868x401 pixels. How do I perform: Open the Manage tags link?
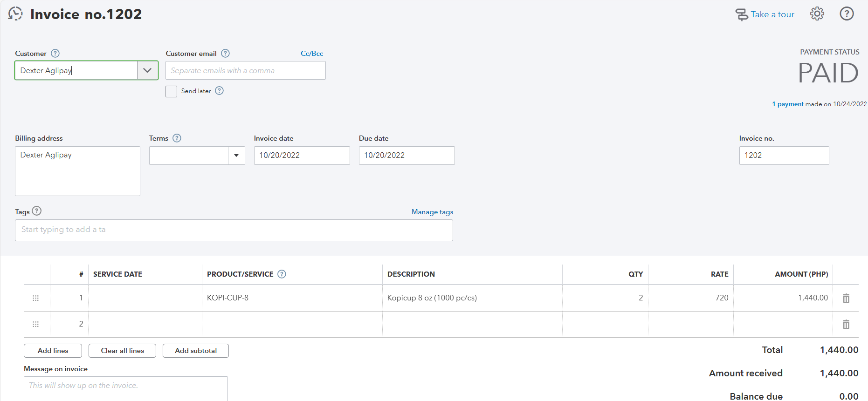(x=432, y=212)
